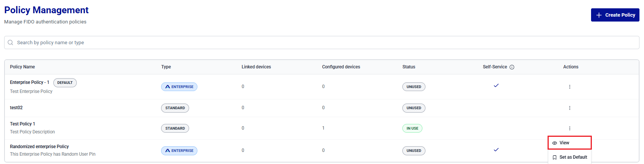Choose Set as Default menu option
This screenshot has width=644, height=164.
(570, 157)
